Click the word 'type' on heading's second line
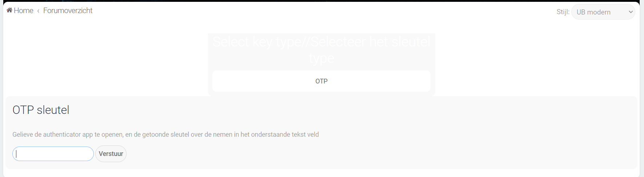This screenshot has height=177, width=644. 321,58
